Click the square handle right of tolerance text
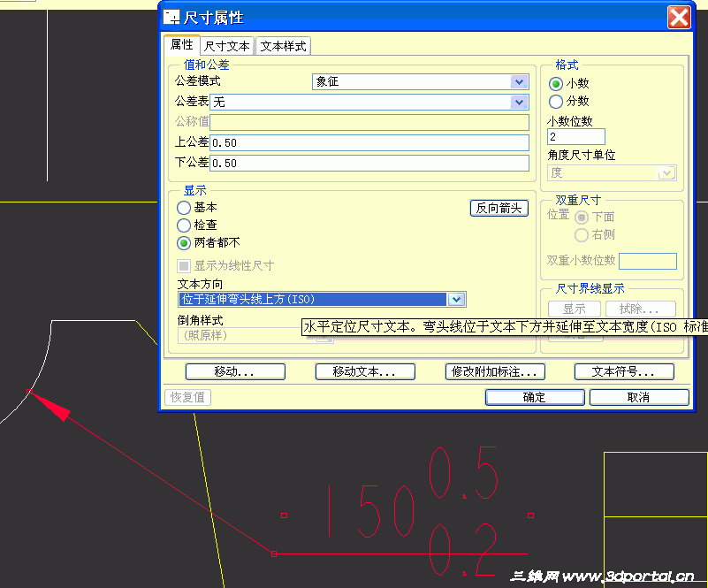The height and width of the screenshot is (588, 708). tap(530, 515)
